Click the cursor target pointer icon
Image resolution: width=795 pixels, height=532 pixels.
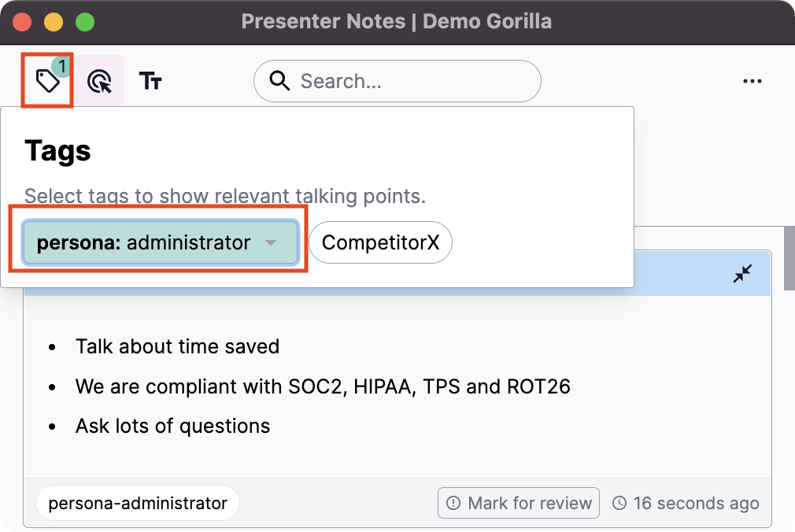coord(100,81)
